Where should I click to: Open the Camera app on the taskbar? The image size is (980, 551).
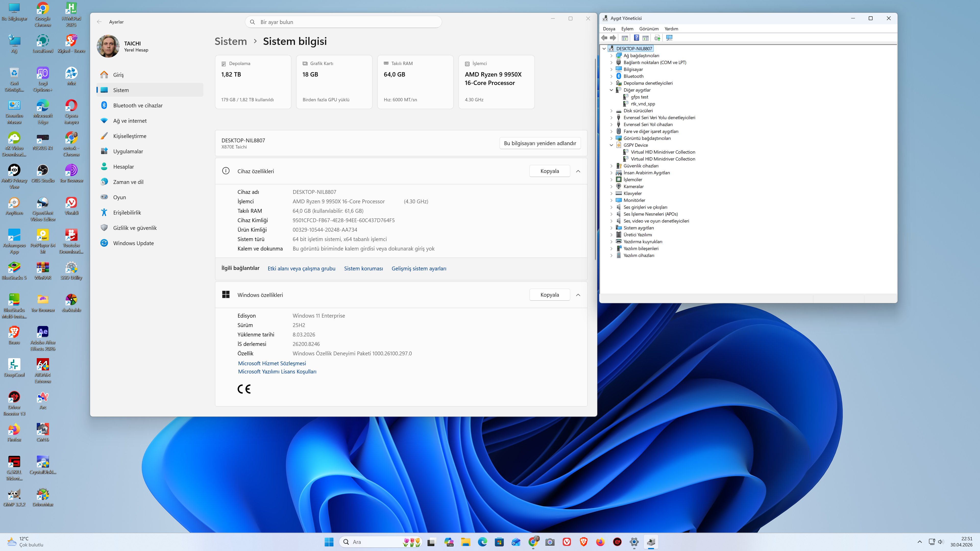click(550, 542)
